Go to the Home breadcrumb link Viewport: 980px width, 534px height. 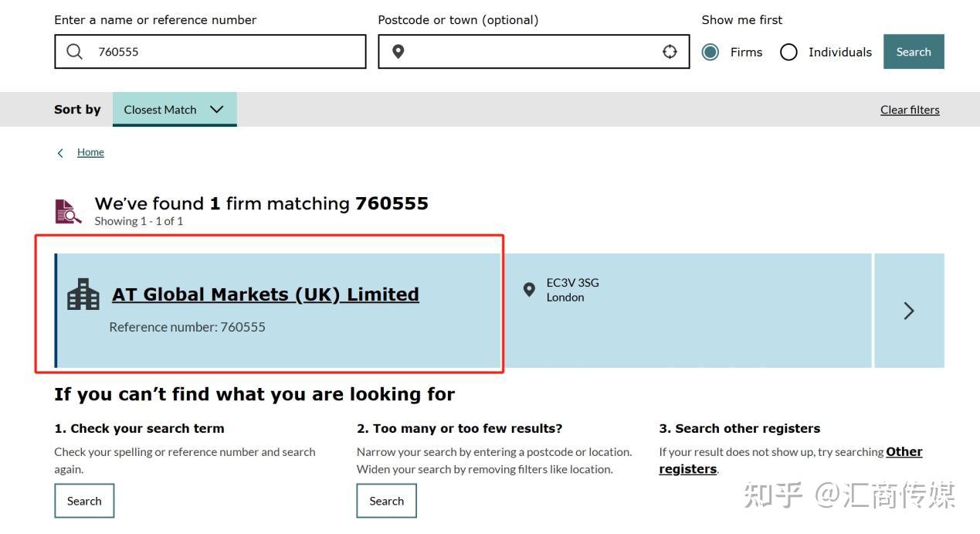point(90,152)
